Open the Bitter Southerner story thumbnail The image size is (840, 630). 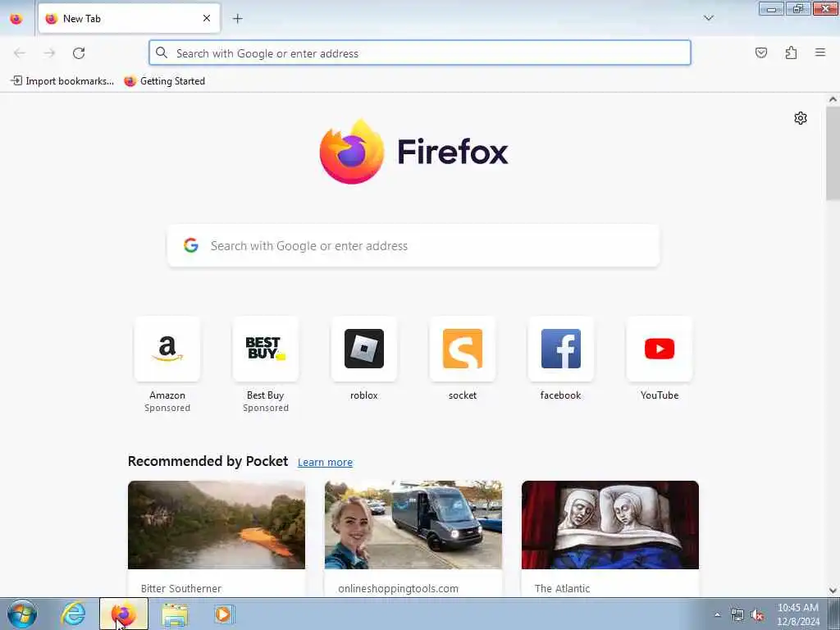pos(217,525)
